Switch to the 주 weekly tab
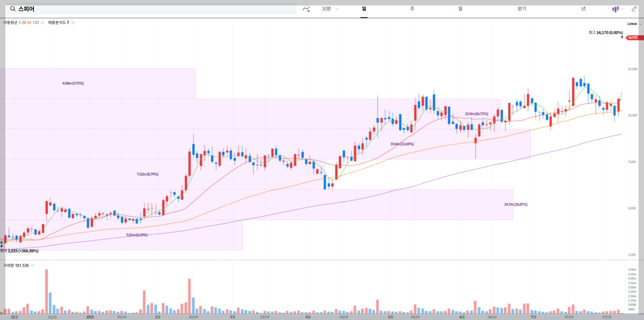The height and width of the screenshot is (320, 644). coord(412,9)
